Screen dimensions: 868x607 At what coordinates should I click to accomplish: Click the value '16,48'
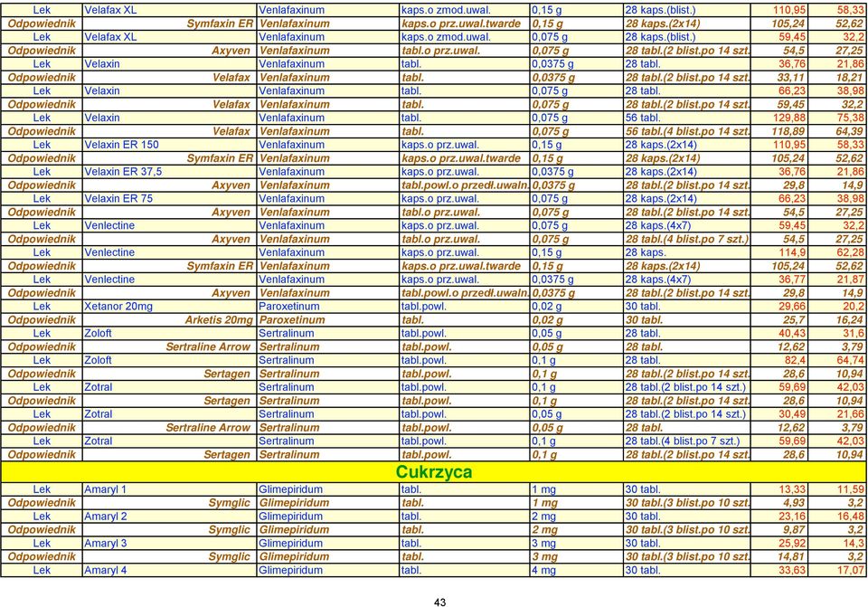(850, 517)
